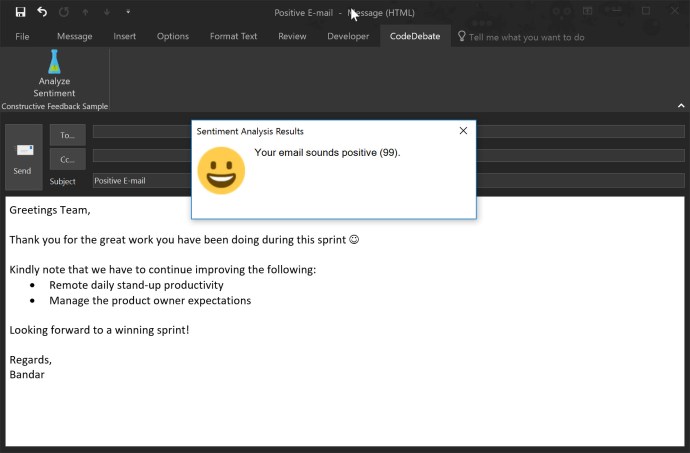The height and width of the screenshot is (453, 690).
Task: Go to the Review tab
Action: tap(292, 36)
